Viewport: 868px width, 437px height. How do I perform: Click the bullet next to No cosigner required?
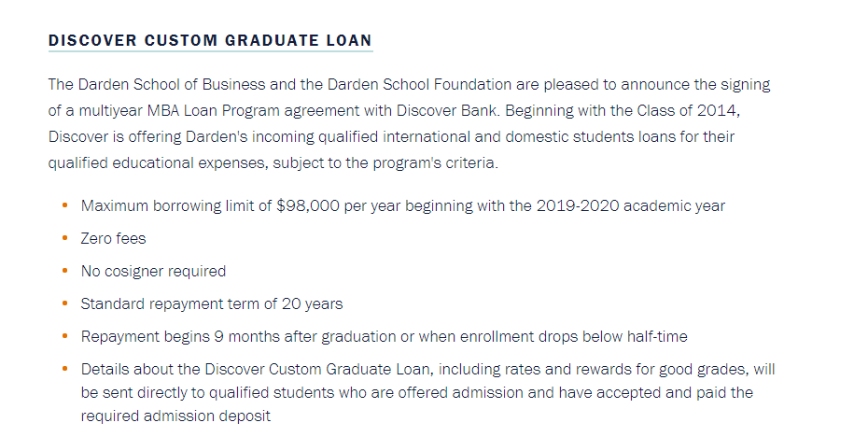tap(64, 271)
